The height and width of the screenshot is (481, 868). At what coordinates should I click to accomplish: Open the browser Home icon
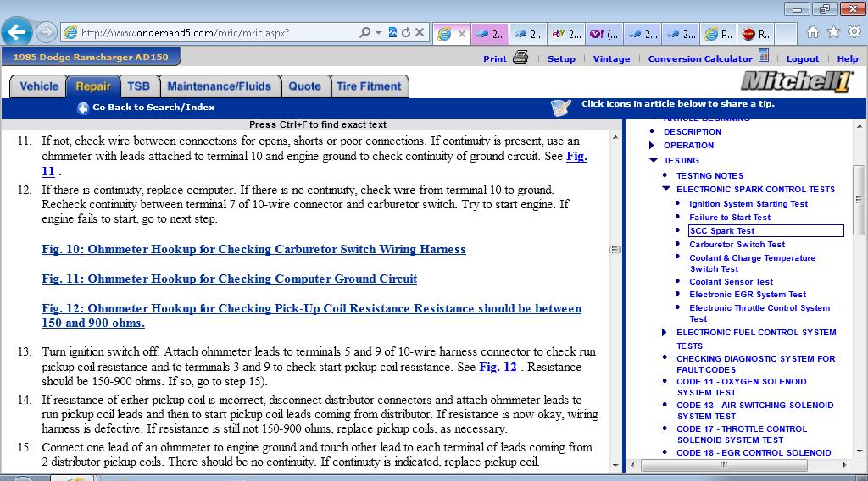coord(813,32)
